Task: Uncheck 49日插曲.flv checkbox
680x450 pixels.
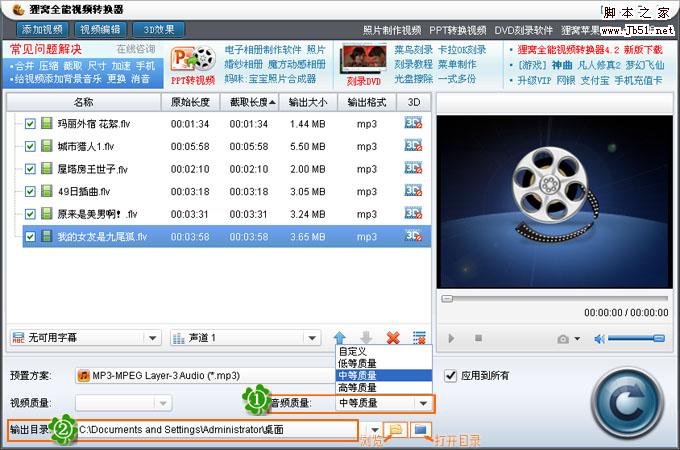Action: coord(30,191)
